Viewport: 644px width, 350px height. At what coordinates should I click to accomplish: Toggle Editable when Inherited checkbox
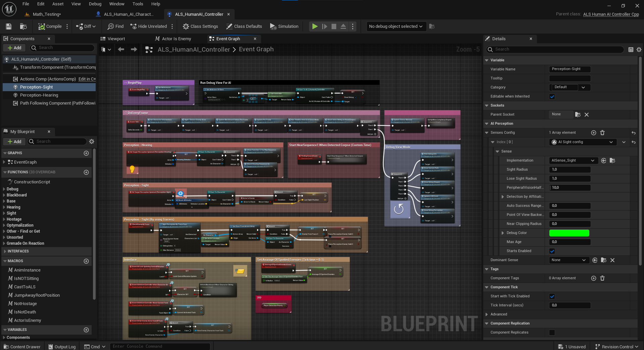[x=552, y=97]
